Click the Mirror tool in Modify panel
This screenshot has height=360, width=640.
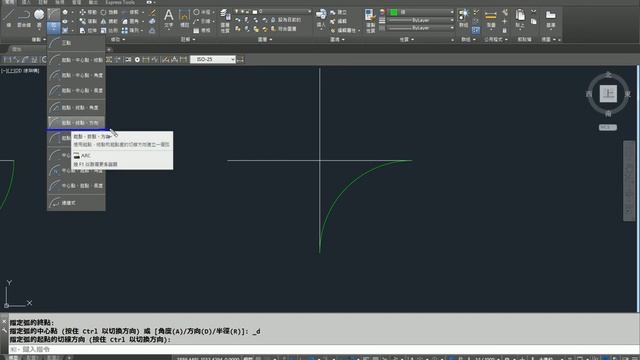click(109, 21)
